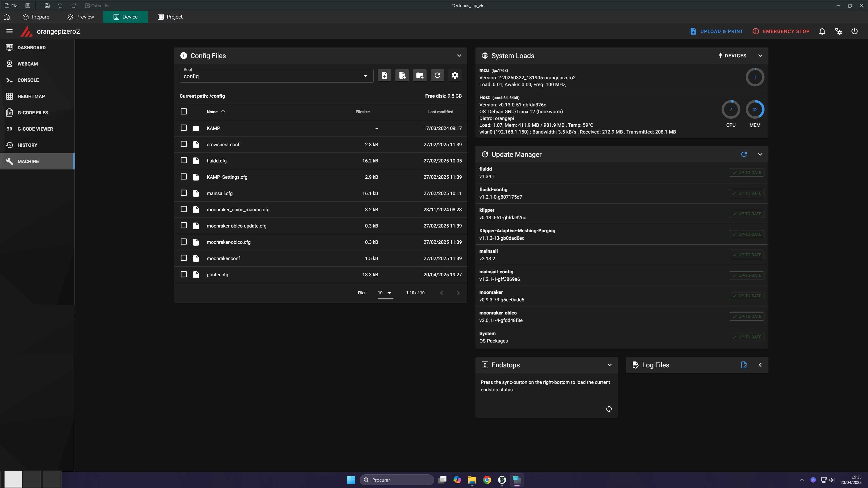
Task: Open the Console page
Action: 37,80
